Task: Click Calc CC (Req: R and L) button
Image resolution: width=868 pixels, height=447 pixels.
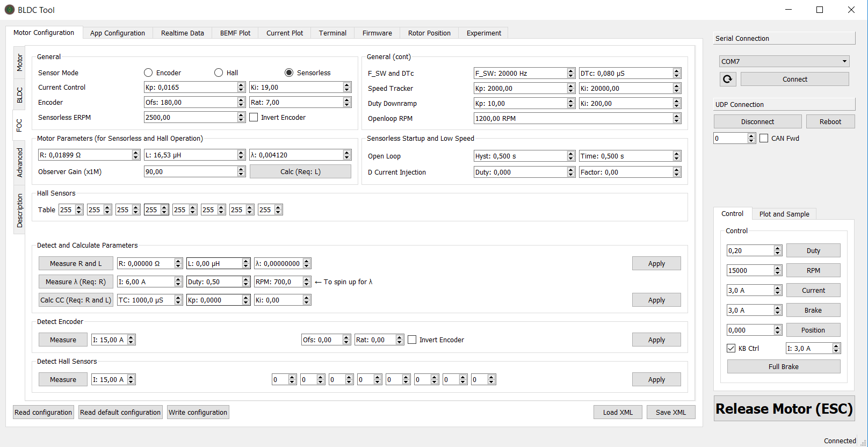Action: 76,300
